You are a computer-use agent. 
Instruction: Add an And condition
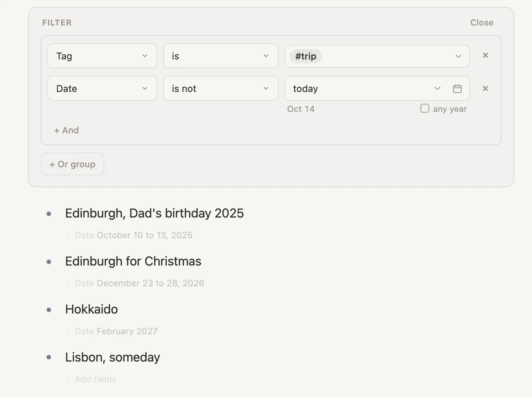[x=66, y=130]
